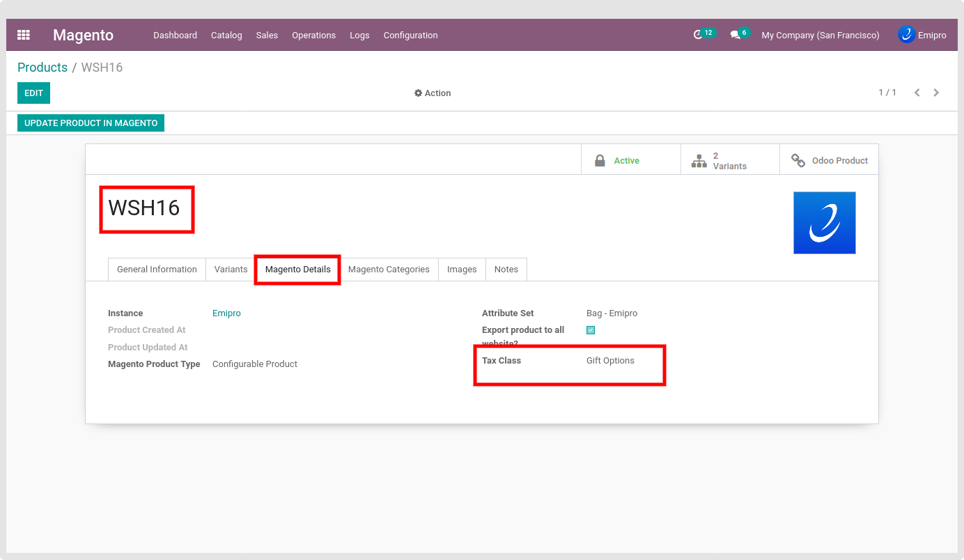Click Update Product in Magento button
964x560 pixels.
coord(91,123)
